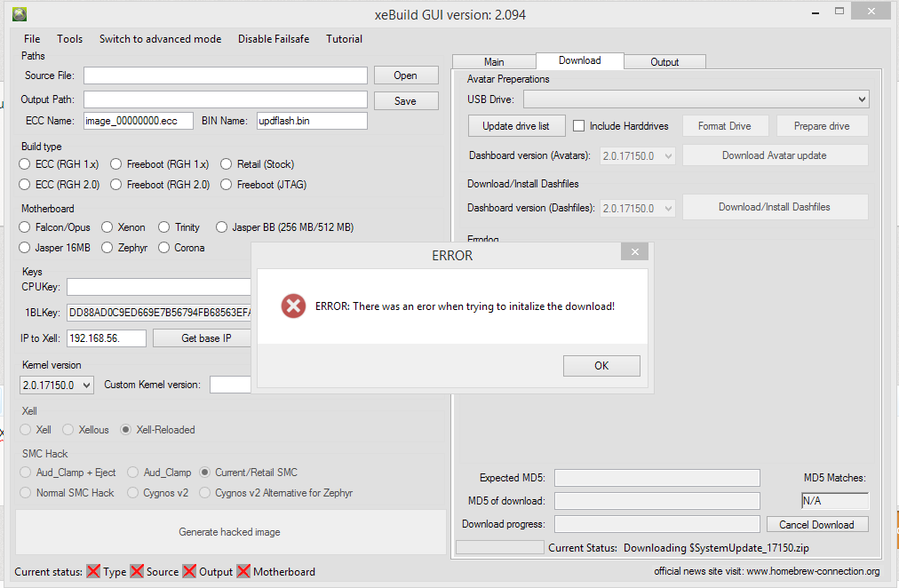
Task: Click the MD5 Matches N/A field
Action: click(835, 501)
